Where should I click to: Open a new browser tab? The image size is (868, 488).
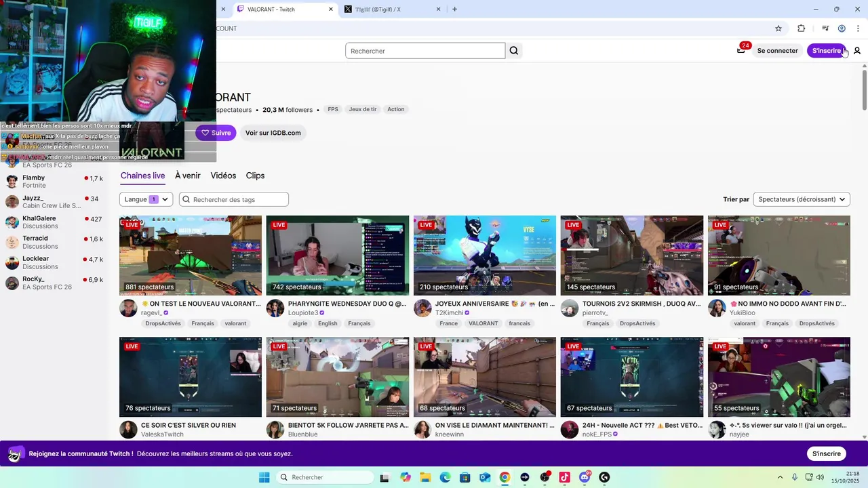click(454, 9)
